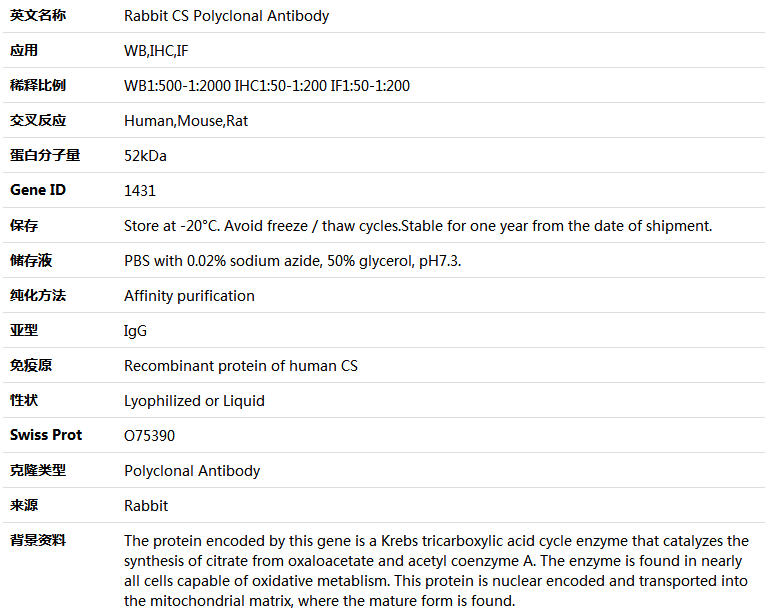Click the Swiss Prot accession O75390
Image resolution: width=773 pixels, height=614 pixels.
[149, 436]
